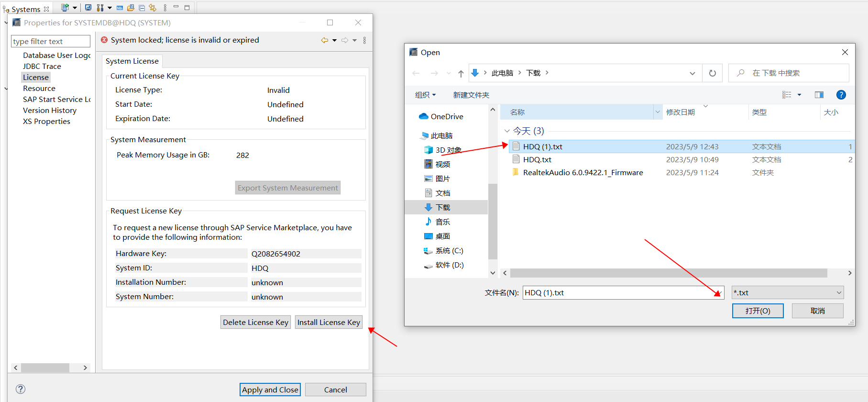Viewport: 868px width, 402px height.
Task: Select License in properties tree
Action: (36, 77)
